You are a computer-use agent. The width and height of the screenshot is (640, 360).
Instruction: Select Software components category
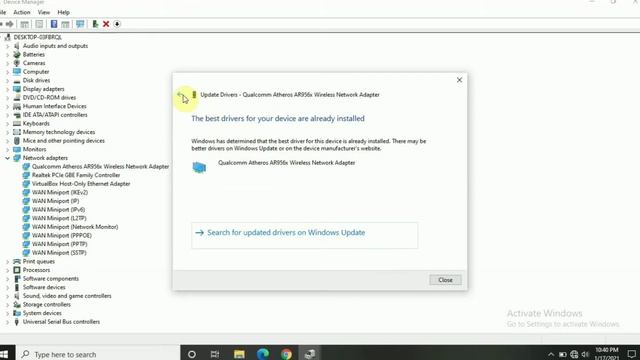(51, 279)
